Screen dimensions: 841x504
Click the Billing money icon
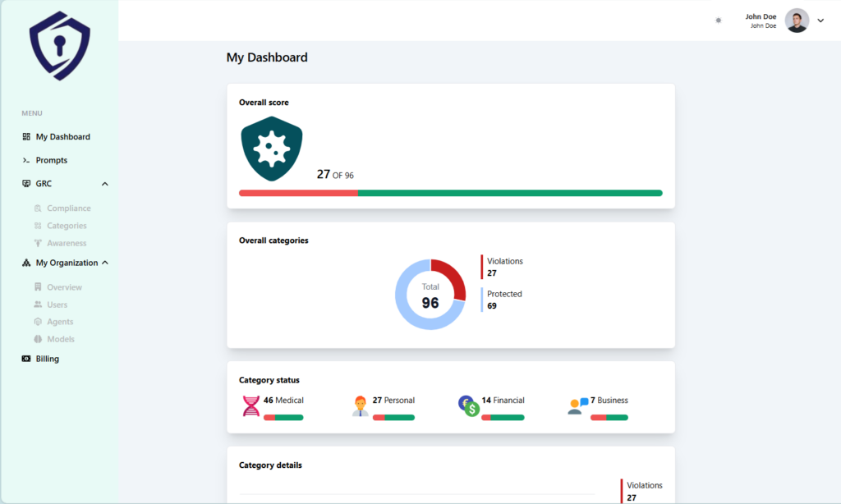(26, 359)
